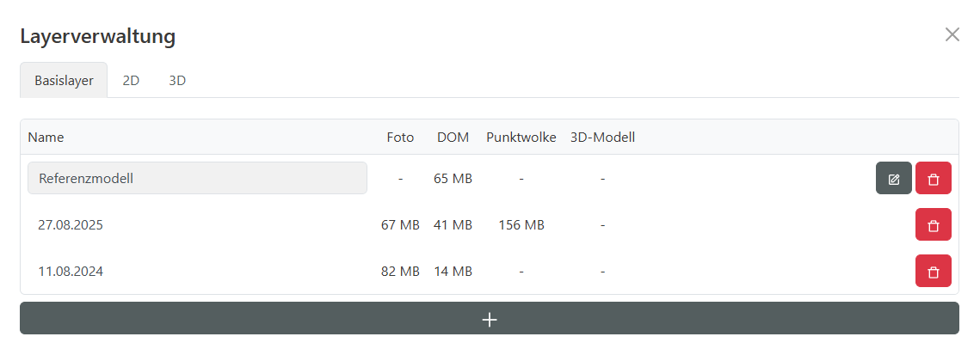This screenshot has height=355, width=980.
Task: Select the 27.08.2025 layer row
Action: coord(71,225)
